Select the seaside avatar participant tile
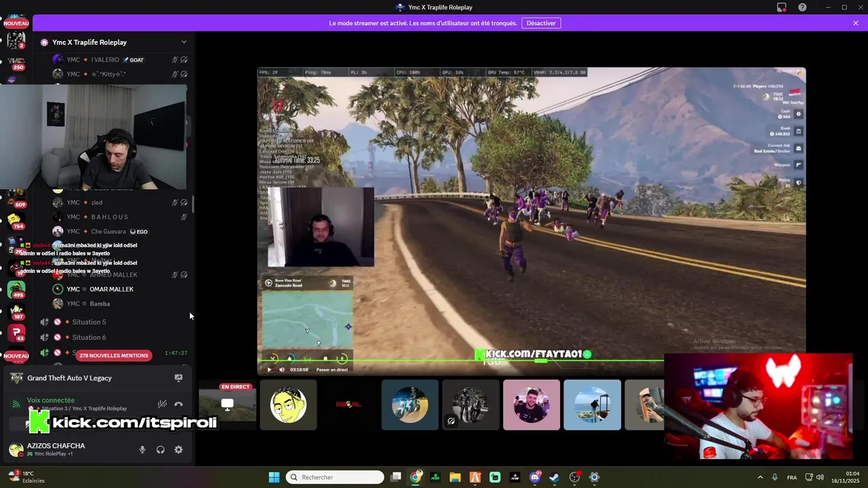 tap(592, 405)
